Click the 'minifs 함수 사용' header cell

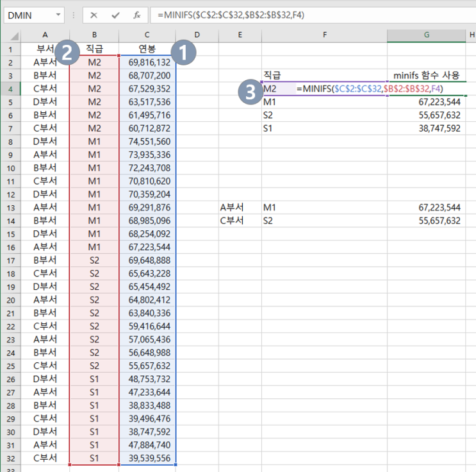click(427, 75)
